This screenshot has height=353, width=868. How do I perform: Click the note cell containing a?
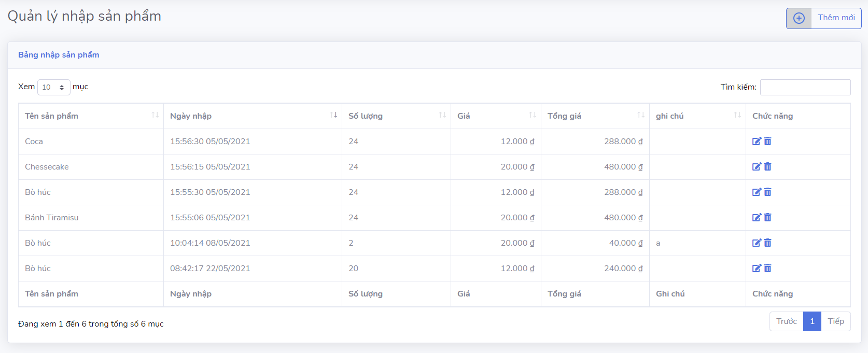point(697,243)
